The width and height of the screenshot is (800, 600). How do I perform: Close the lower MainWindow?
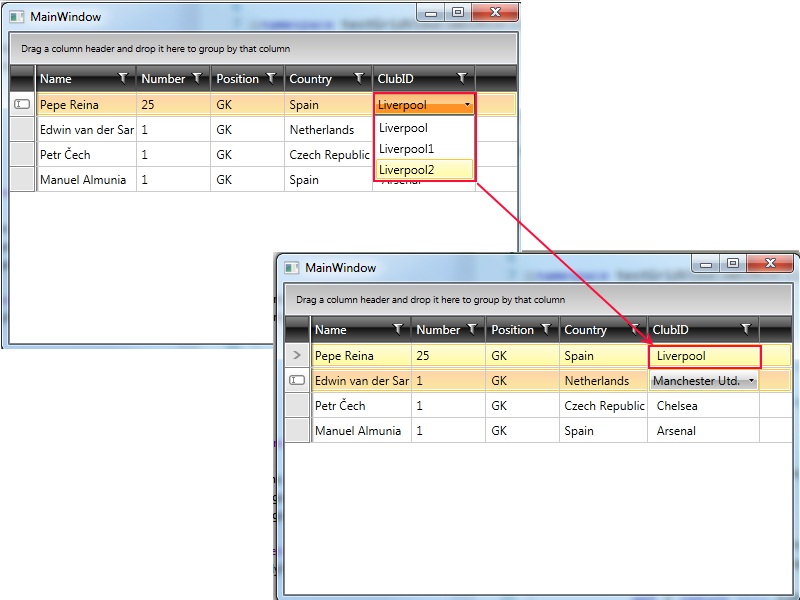coord(770,263)
